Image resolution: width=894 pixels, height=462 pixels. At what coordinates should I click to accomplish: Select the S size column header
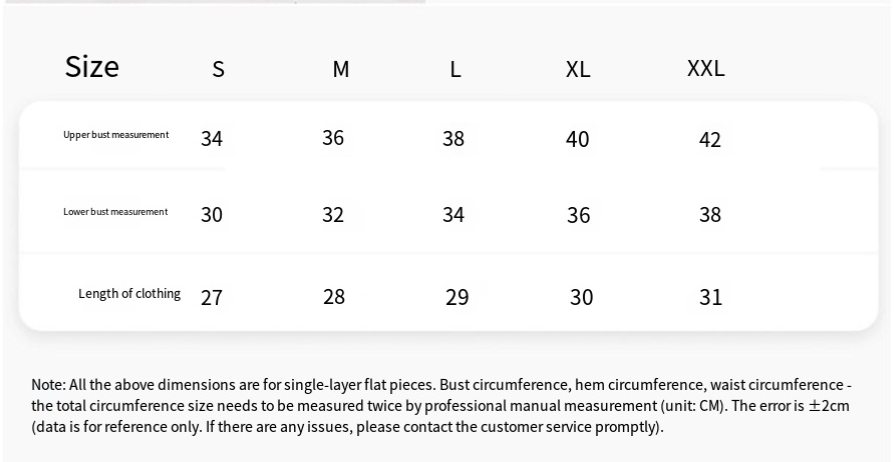coord(218,70)
